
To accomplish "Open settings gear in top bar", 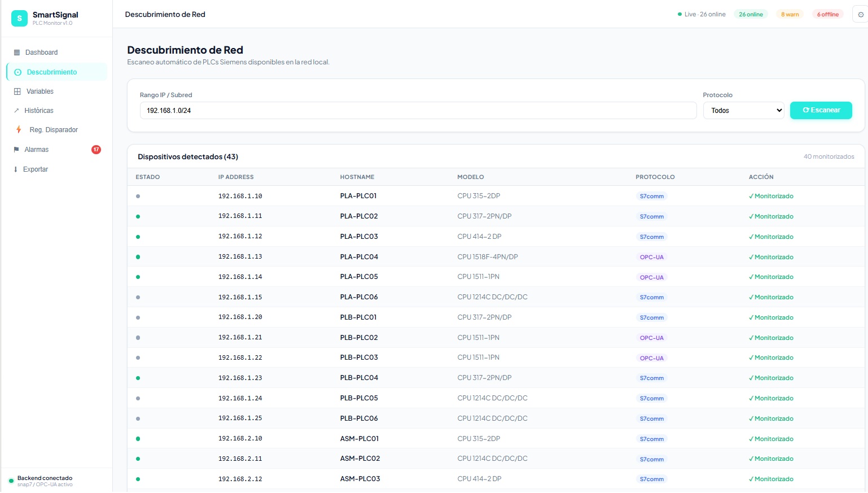I will click(860, 15).
